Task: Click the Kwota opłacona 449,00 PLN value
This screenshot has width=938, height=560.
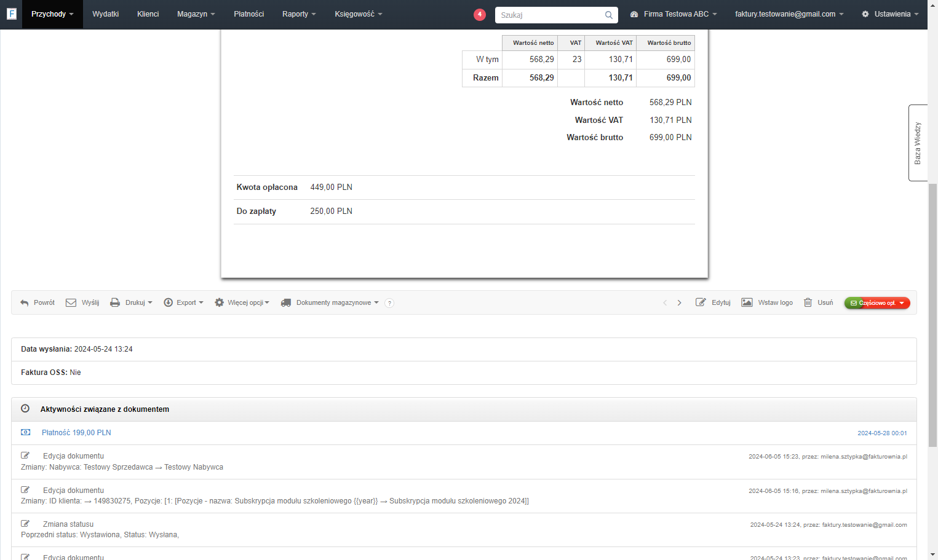Action: pyautogui.click(x=331, y=187)
